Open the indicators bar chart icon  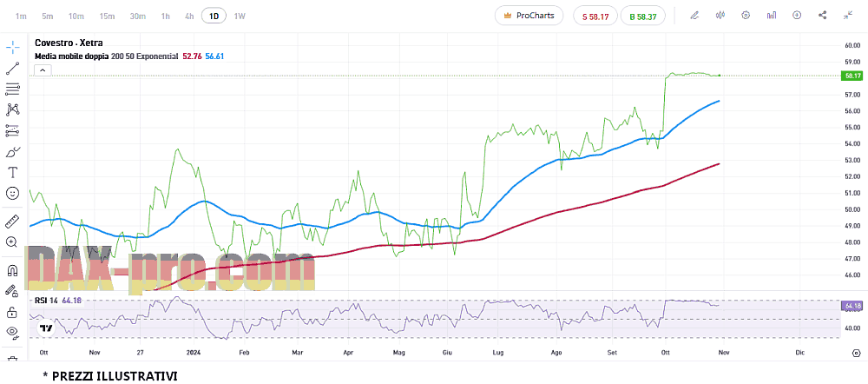pos(771,16)
